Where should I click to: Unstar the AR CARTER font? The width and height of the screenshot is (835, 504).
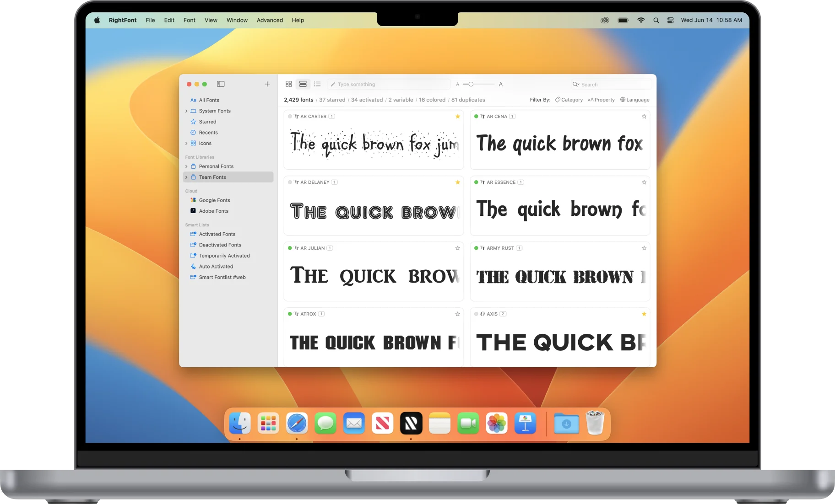tap(458, 117)
